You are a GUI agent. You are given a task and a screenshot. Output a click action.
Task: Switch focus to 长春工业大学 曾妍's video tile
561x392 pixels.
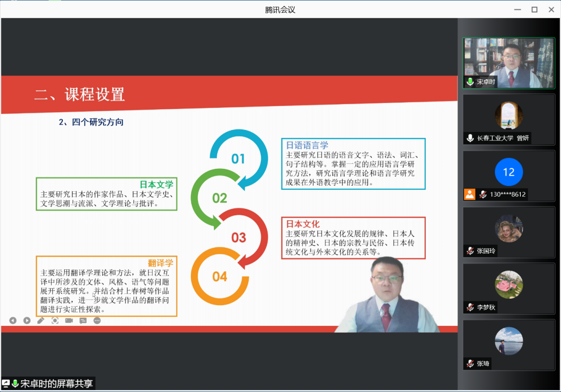click(x=509, y=119)
